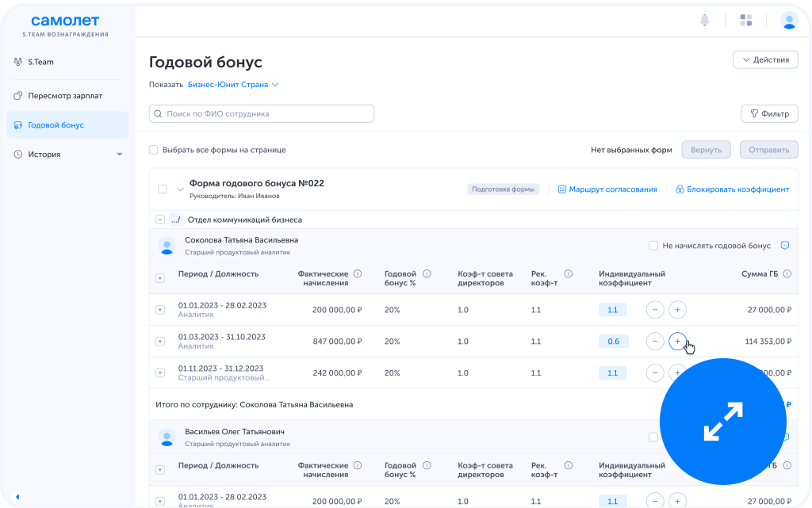Expand the 01.01.2023 - 28.02.2023 Аналитик row

click(x=160, y=310)
